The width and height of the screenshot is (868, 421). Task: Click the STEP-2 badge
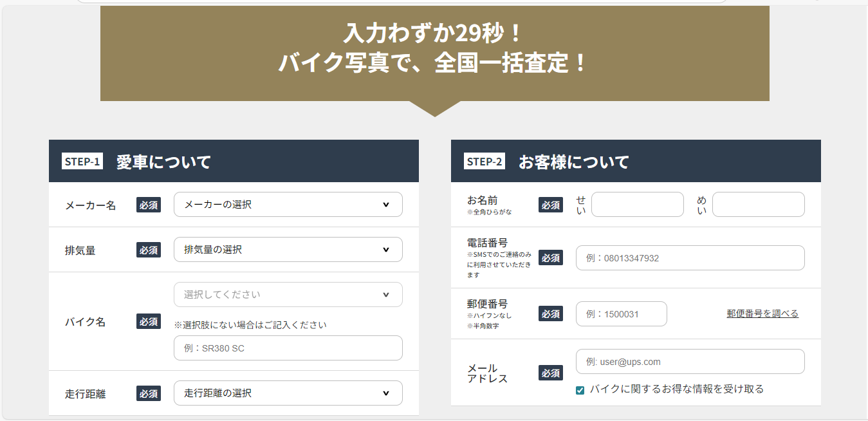click(485, 162)
